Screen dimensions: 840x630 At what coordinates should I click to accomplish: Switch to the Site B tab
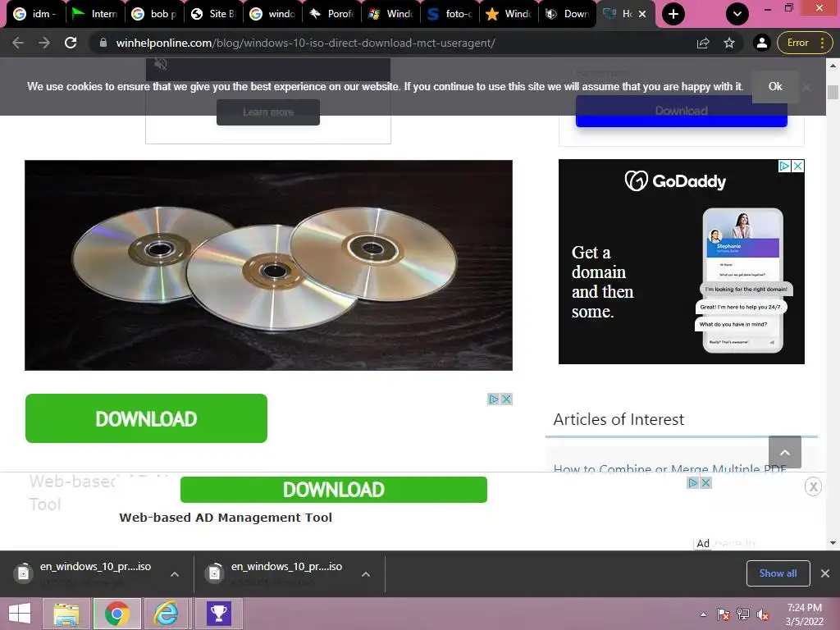[213, 14]
